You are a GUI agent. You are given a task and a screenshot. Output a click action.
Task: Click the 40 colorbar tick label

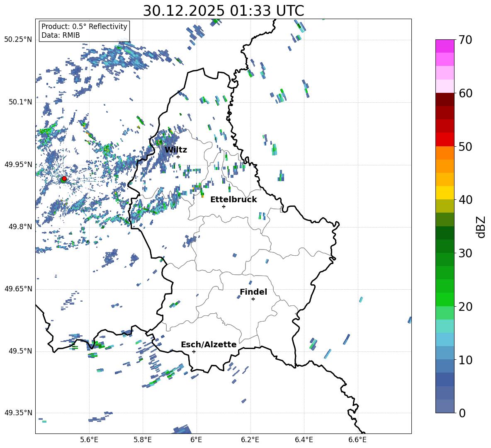pyautogui.click(x=465, y=200)
